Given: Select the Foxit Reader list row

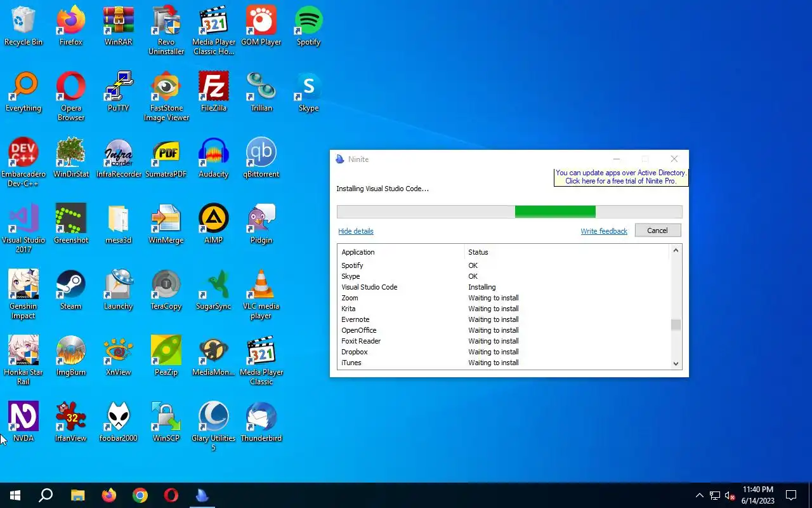Looking at the screenshot, I should point(504,341).
